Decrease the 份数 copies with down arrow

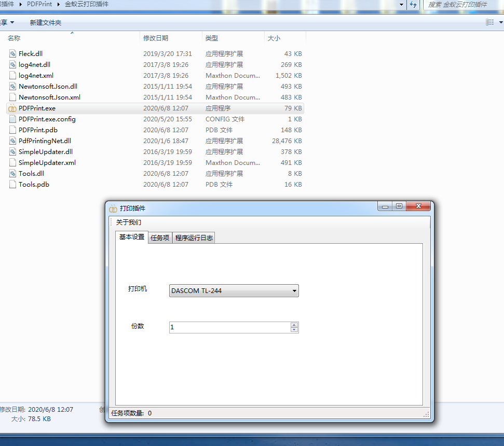pyautogui.click(x=294, y=330)
